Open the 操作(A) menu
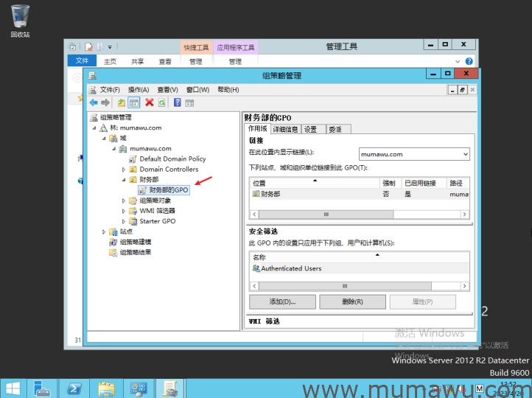This screenshot has height=398, width=532. click(x=138, y=90)
